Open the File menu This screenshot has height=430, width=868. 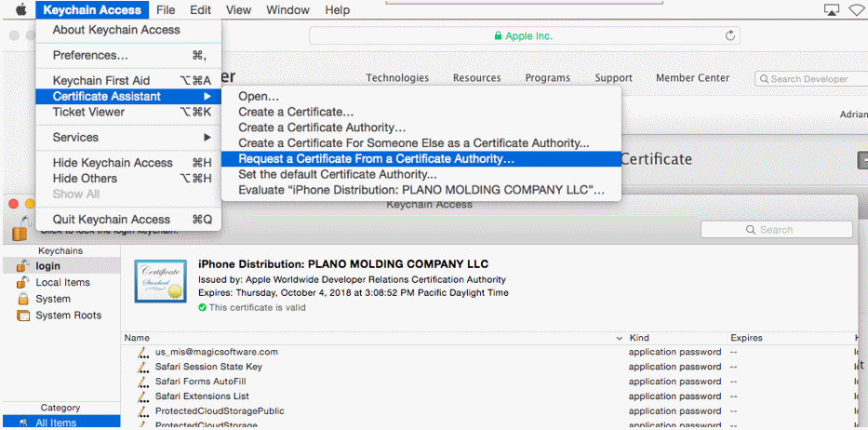tap(166, 9)
